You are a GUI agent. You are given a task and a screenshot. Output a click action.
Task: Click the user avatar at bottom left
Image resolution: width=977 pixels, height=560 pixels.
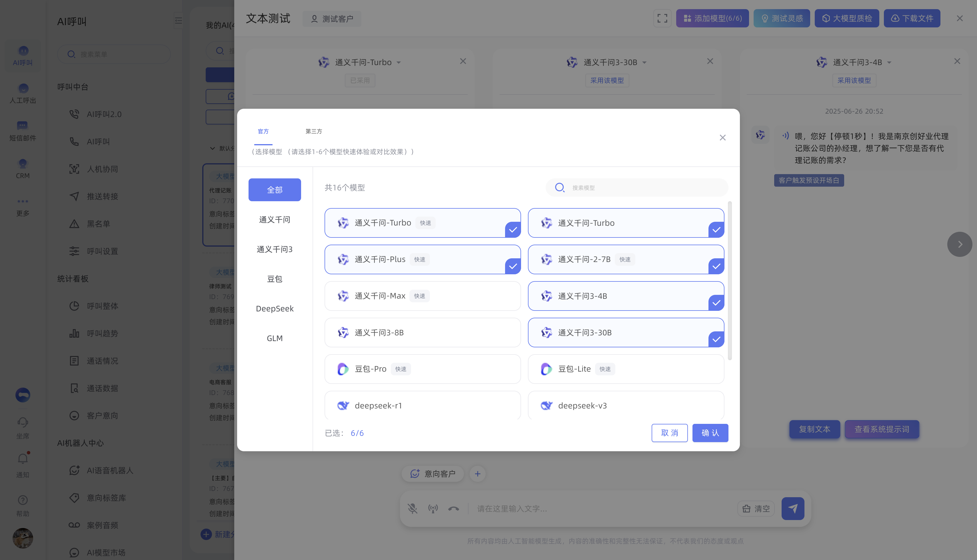pyautogui.click(x=23, y=538)
